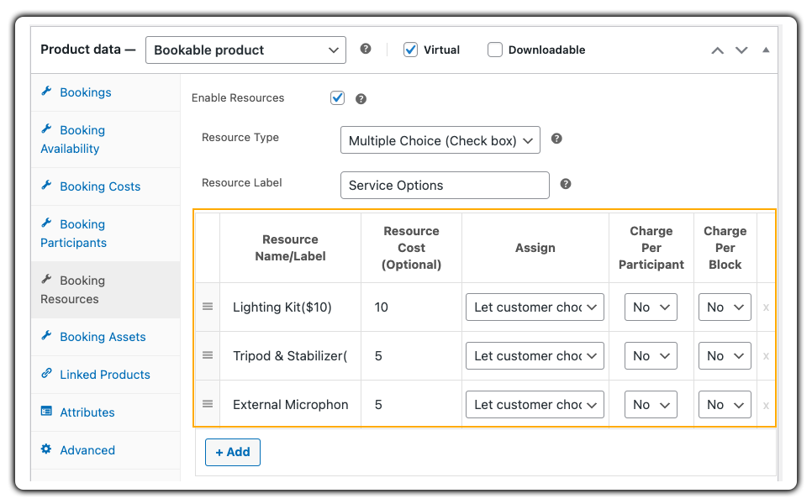Click the Resource Label input field

[x=445, y=186]
